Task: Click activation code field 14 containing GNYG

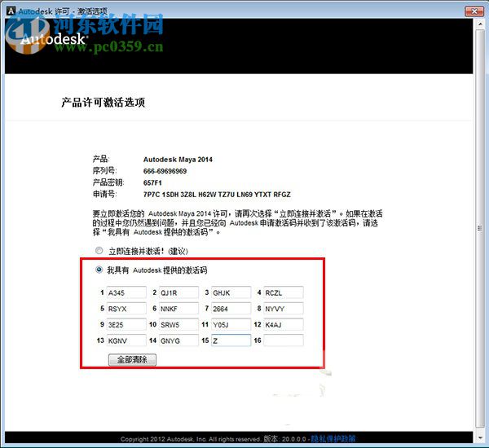Action: 178,340
